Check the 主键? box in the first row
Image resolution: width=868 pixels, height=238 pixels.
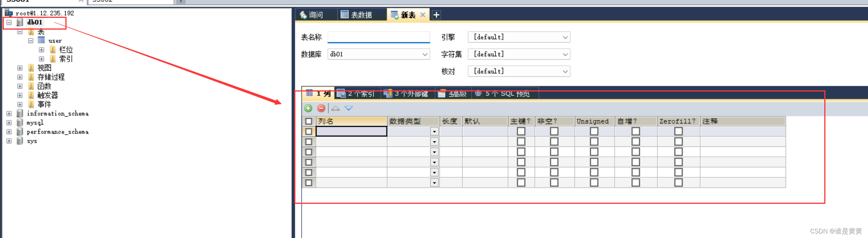521,131
